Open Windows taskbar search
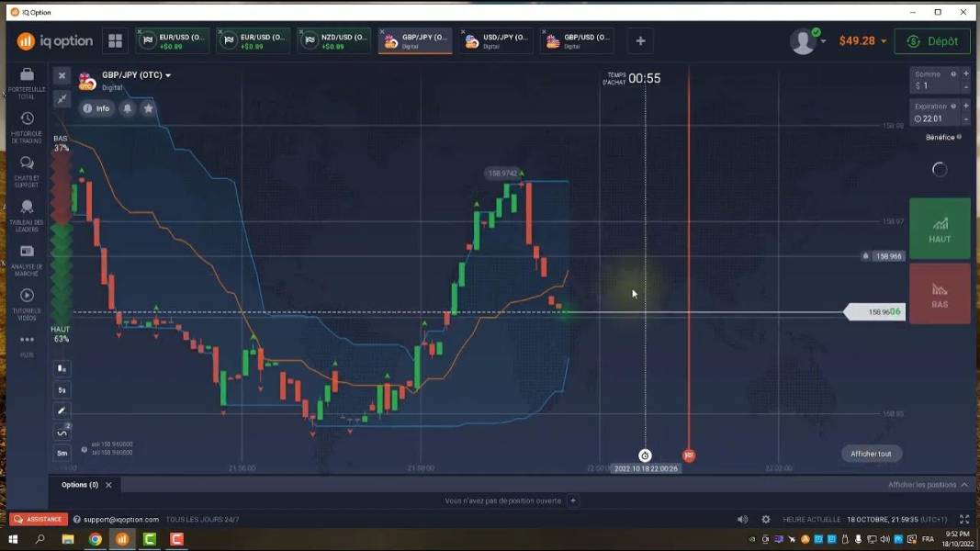The width and height of the screenshot is (980, 551). coord(40,539)
